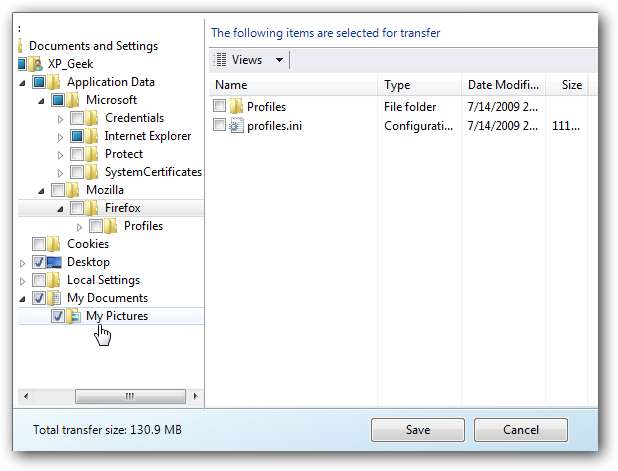Viewport: 618px width, 471px height.
Task: Toggle the Application Data checkbox
Action: 39,82
